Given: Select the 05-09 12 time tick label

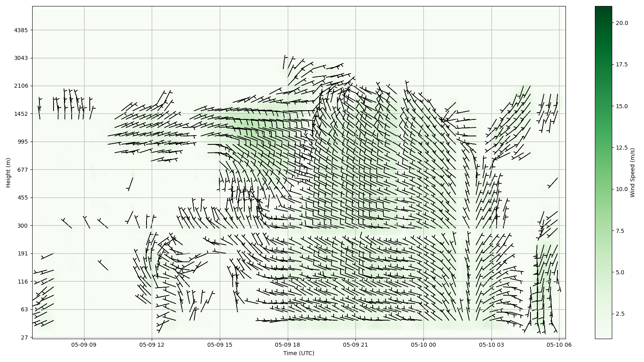Looking at the screenshot, I should [152, 345].
